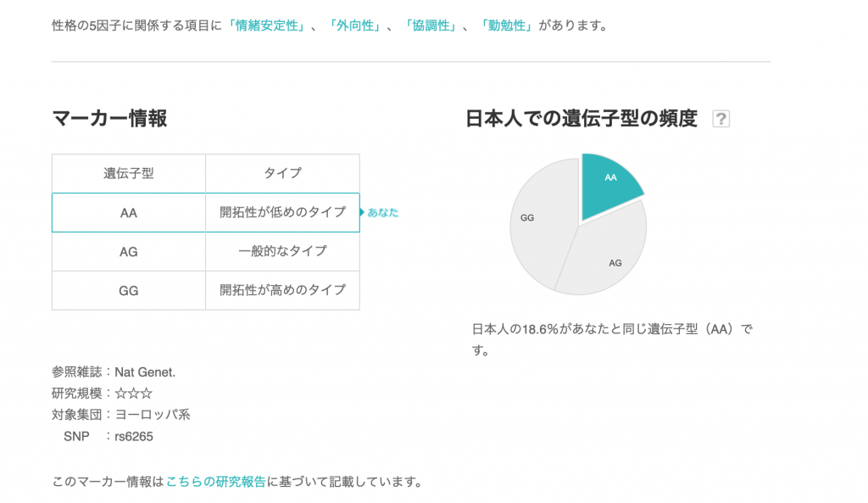The image size is (868, 503).
Task: Select the GG genotype table cell
Action: tap(129, 290)
